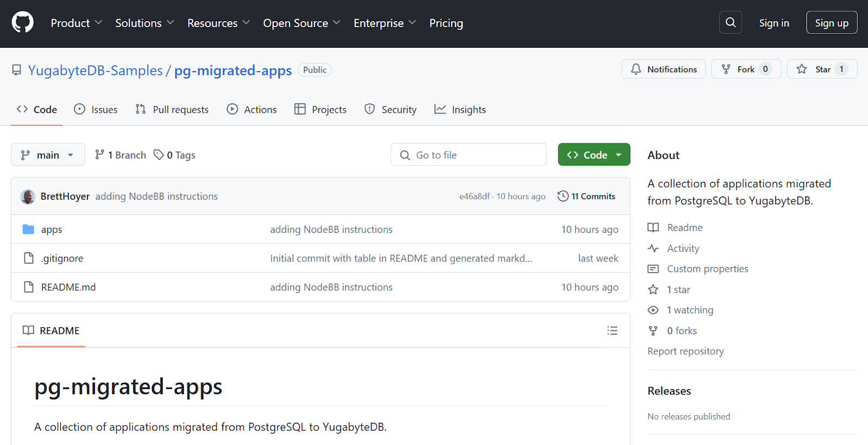Image resolution: width=868 pixels, height=445 pixels.
Task: Click the star count badge showing 1
Action: tap(841, 69)
